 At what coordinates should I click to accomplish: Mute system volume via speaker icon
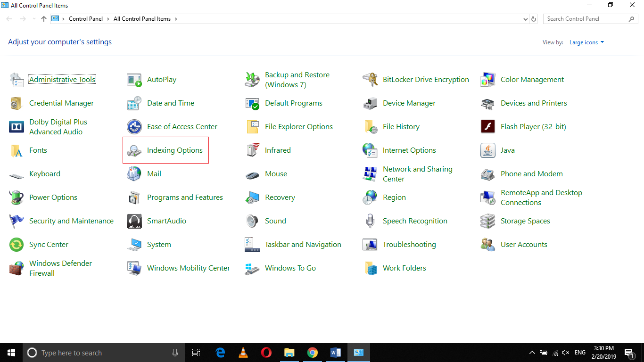click(x=565, y=352)
